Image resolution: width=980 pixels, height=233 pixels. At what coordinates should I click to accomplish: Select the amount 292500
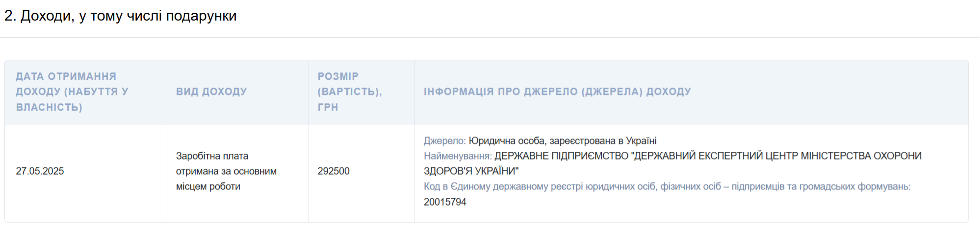(334, 171)
